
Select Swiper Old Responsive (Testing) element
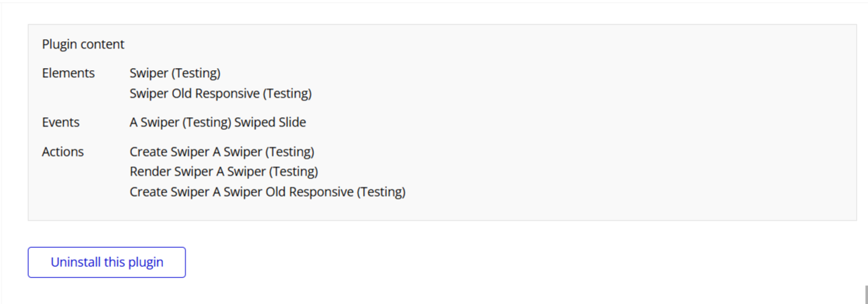click(x=221, y=93)
